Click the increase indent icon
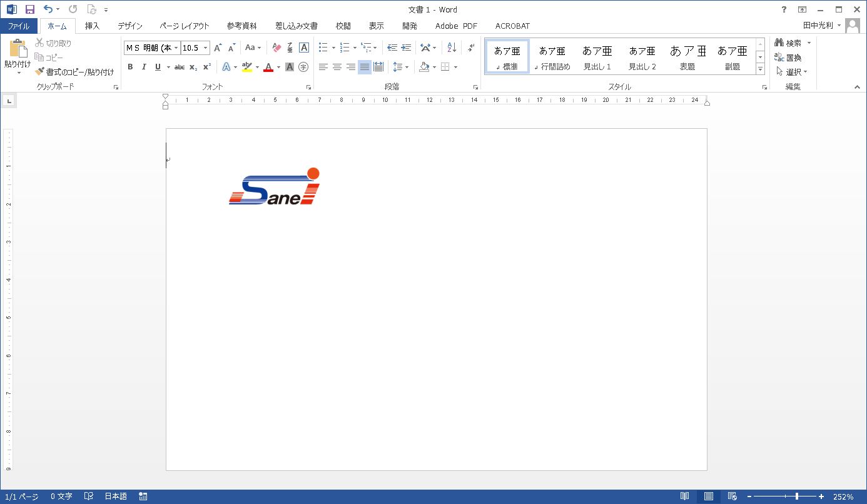The image size is (867, 504). (x=406, y=48)
